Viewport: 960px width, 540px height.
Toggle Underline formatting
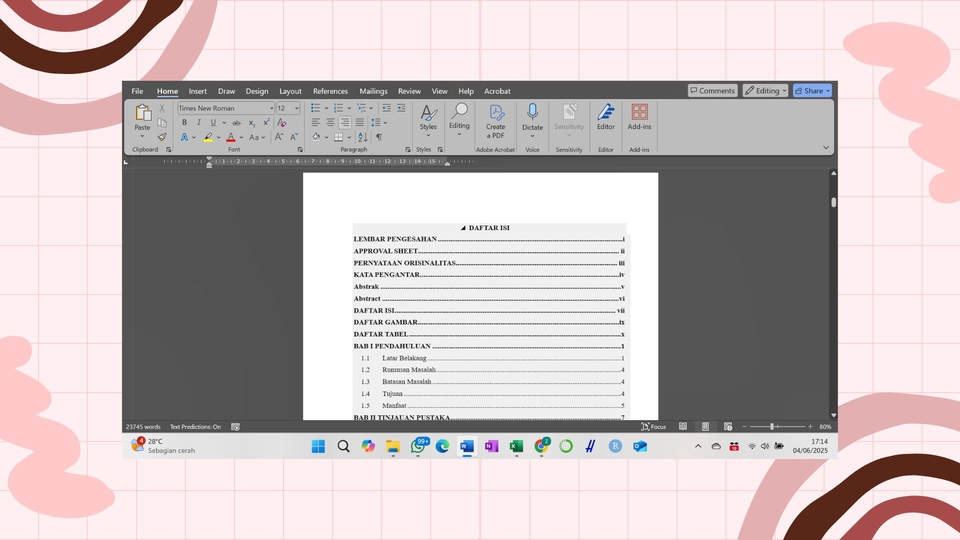coord(213,122)
